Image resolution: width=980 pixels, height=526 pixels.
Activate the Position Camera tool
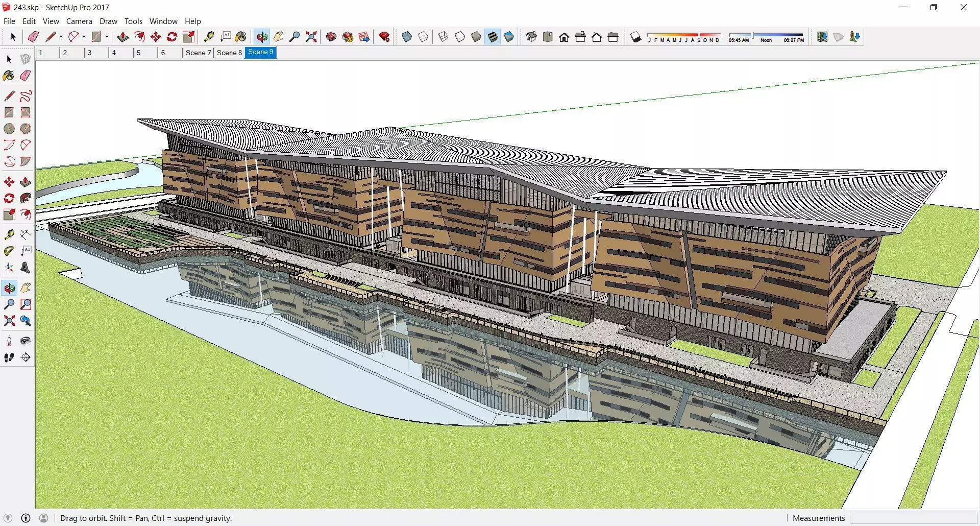9,341
